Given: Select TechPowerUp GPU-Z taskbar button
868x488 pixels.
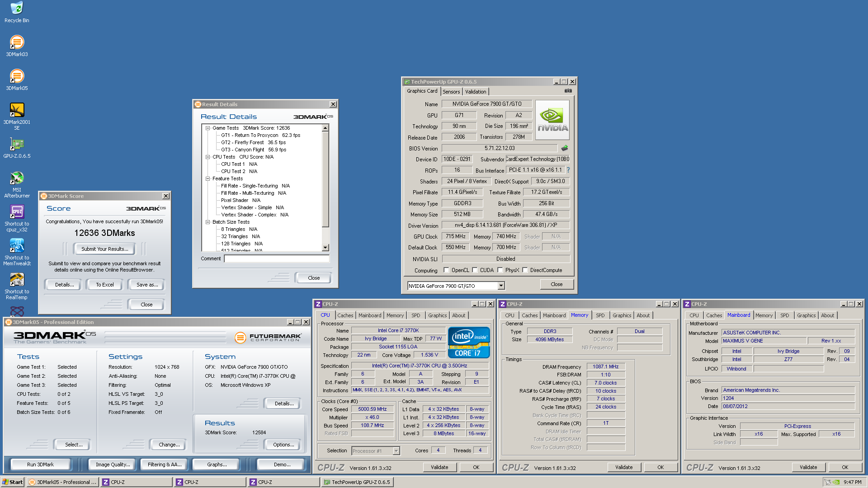Looking at the screenshot, I should tap(358, 482).
